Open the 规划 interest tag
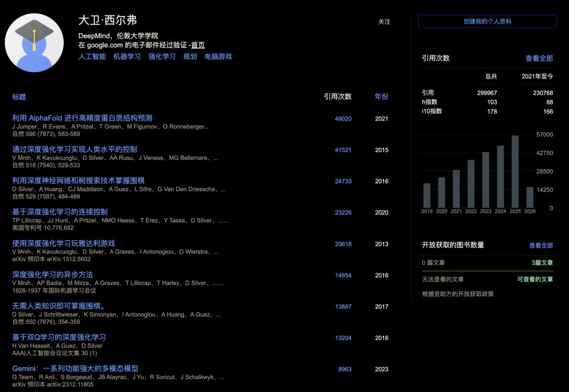Screen dimensions: 569x392 click(x=190, y=56)
